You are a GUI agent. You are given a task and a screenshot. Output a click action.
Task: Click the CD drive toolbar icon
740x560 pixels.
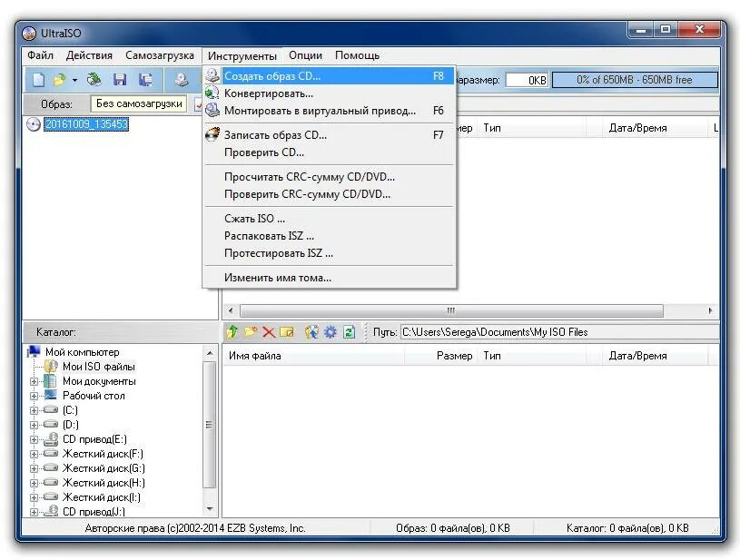[x=182, y=79]
